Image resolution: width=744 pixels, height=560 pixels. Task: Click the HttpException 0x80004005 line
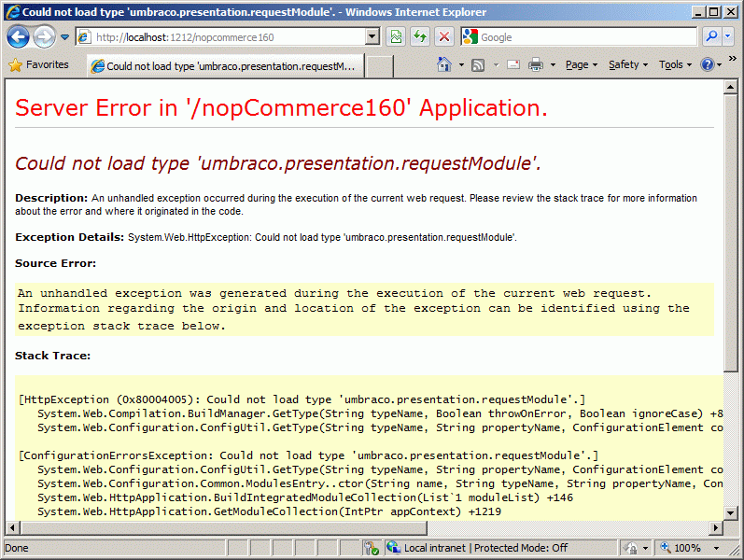[x=302, y=399]
